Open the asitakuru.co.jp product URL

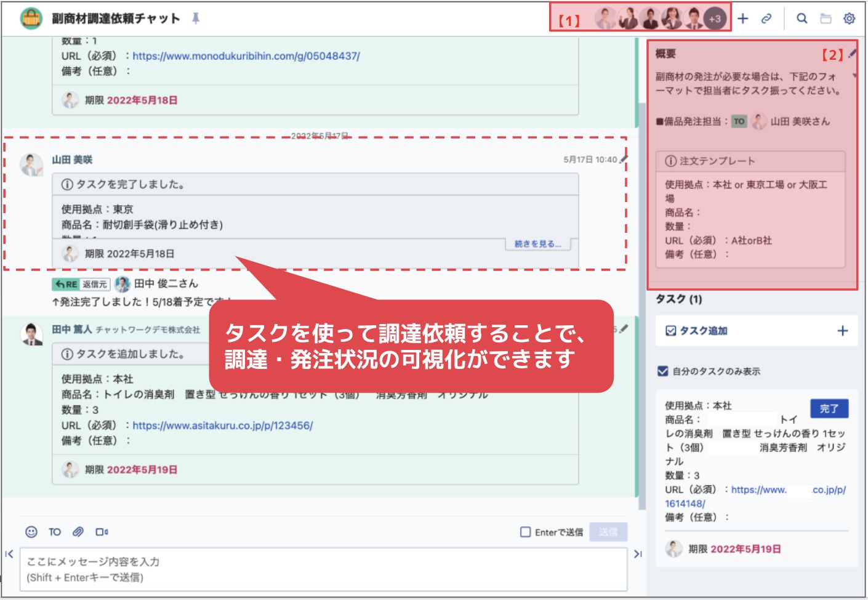coord(223,425)
